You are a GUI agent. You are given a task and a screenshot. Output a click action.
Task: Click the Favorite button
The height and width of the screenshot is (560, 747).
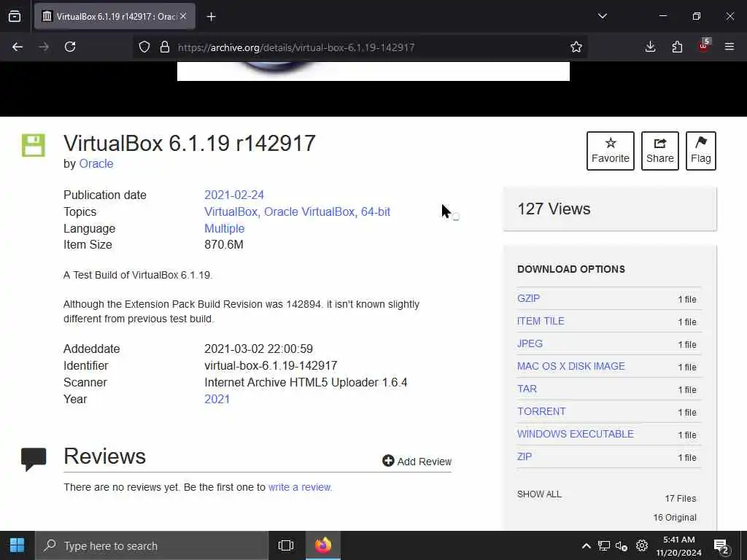click(611, 150)
